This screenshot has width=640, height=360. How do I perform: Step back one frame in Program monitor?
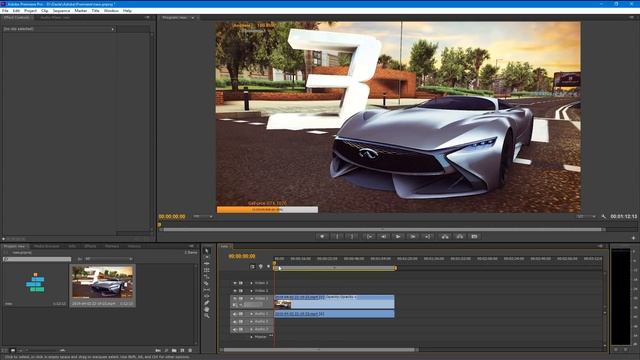click(x=384, y=236)
